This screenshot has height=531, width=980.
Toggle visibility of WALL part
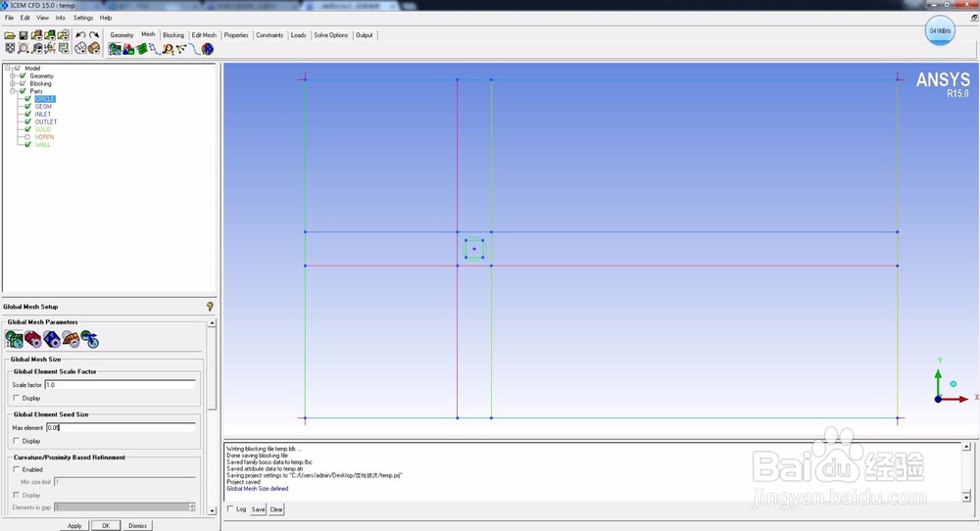[x=27, y=144]
